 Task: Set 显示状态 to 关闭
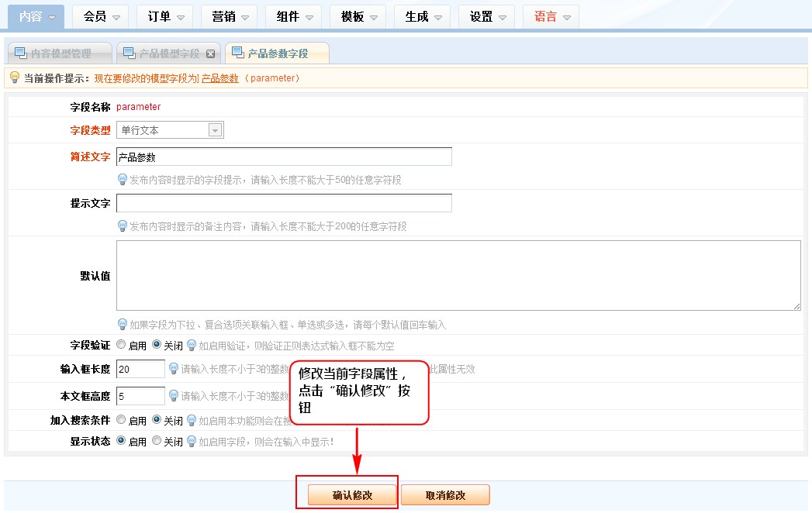tap(157, 441)
